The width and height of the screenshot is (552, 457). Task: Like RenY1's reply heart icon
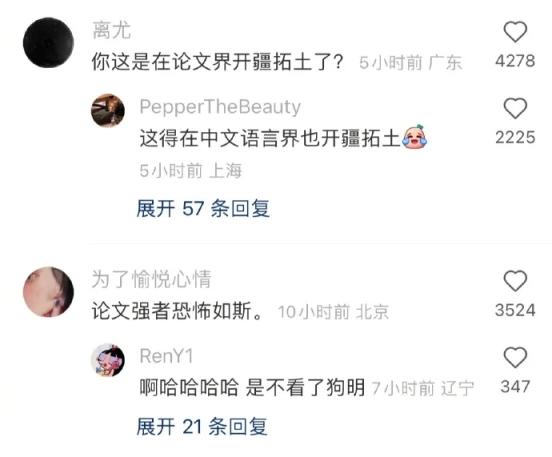coord(515,357)
